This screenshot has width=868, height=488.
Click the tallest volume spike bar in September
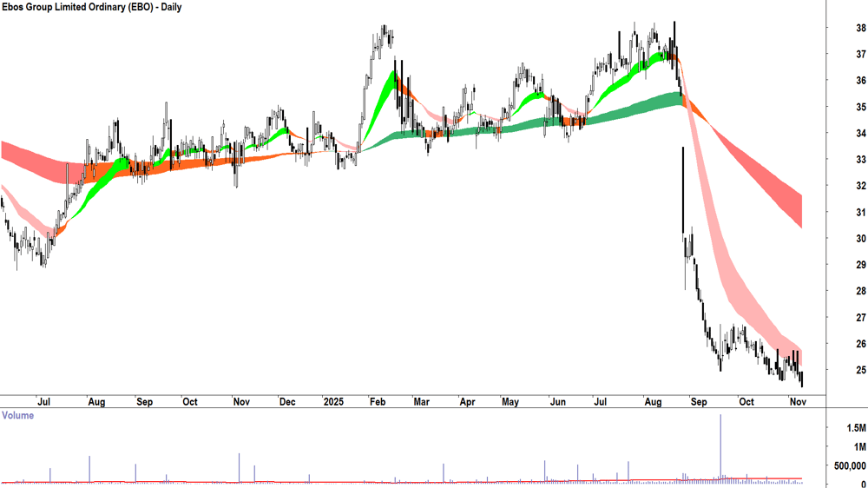[720, 448]
